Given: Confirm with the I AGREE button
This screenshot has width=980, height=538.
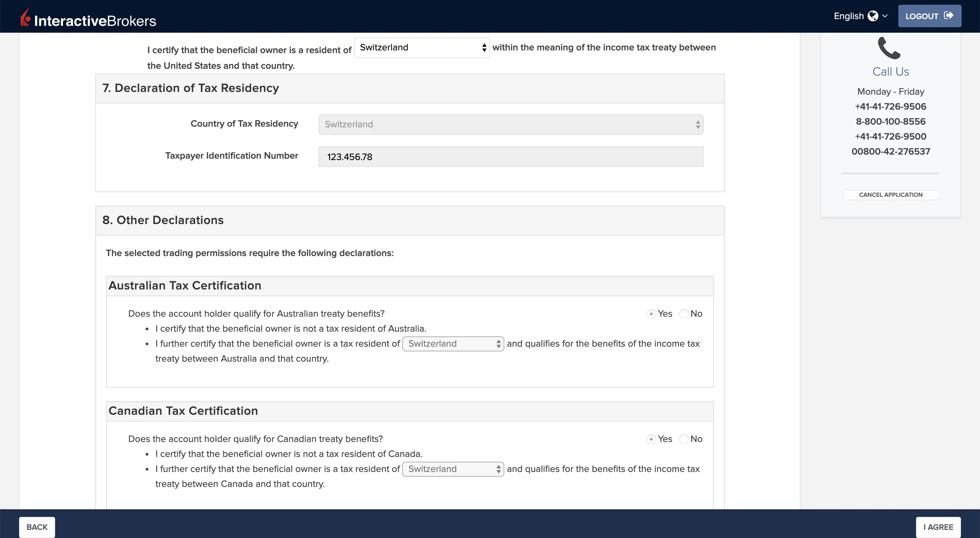Looking at the screenshot, I should tap(938, 527).
